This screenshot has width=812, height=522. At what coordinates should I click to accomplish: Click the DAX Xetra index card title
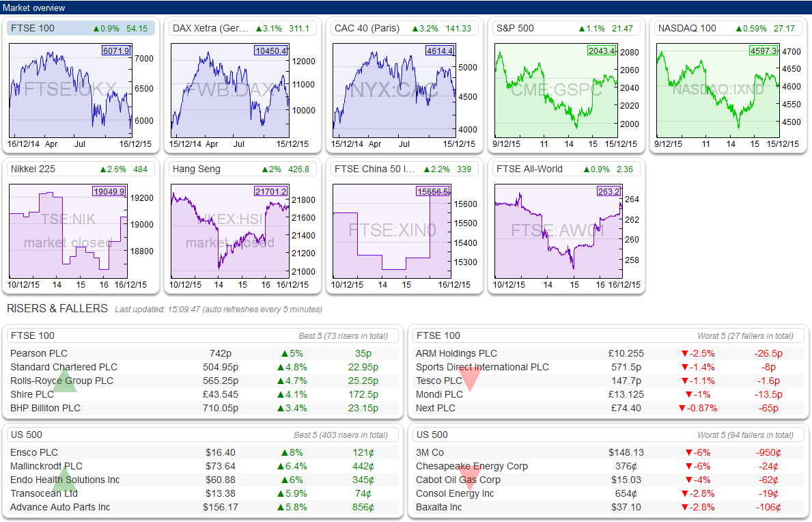point(210,29)
